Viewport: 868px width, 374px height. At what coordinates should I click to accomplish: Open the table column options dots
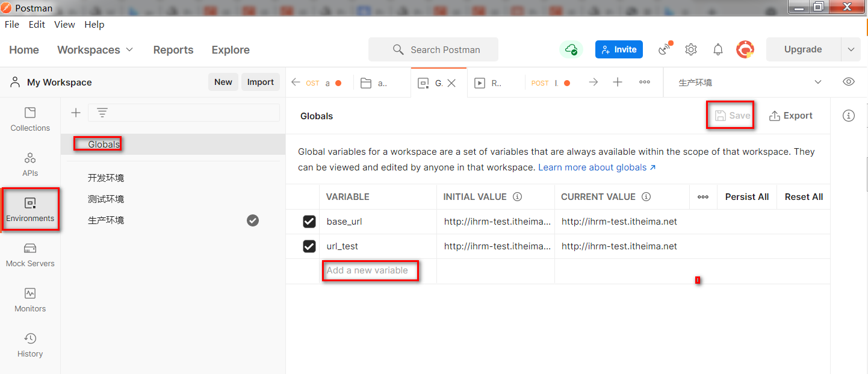tap(703, 197)
